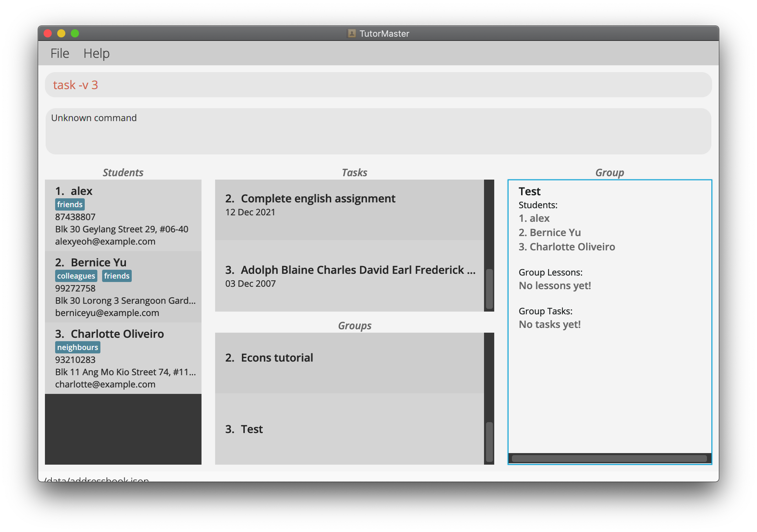The width and height of the screenshot is (757, 532).
Task: Click horizontal scrollbar in Group panel
Action: coord(609,459)
